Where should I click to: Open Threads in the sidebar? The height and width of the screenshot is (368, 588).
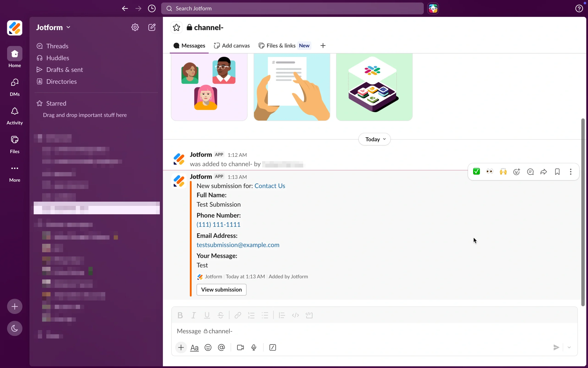52,46
